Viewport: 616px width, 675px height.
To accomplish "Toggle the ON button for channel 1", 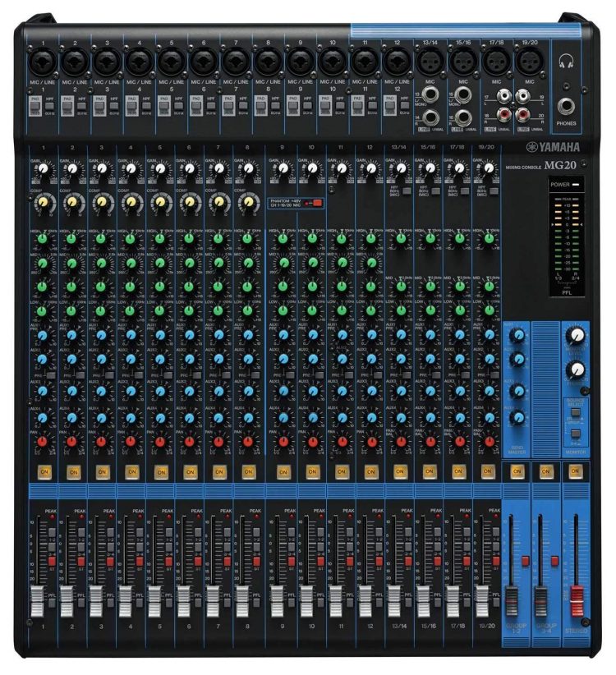I will tap(44, 472).
